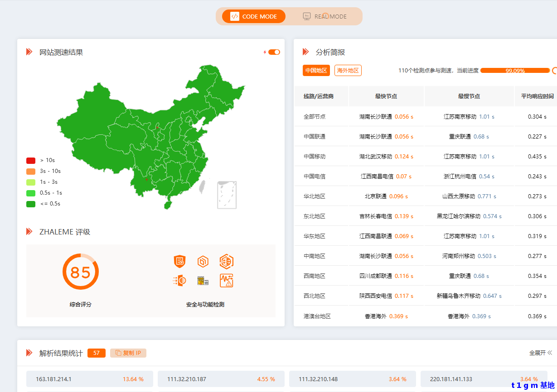Click the red >10s legend swatch
Viewport: 557px width, 392px height.
(31, 160)
